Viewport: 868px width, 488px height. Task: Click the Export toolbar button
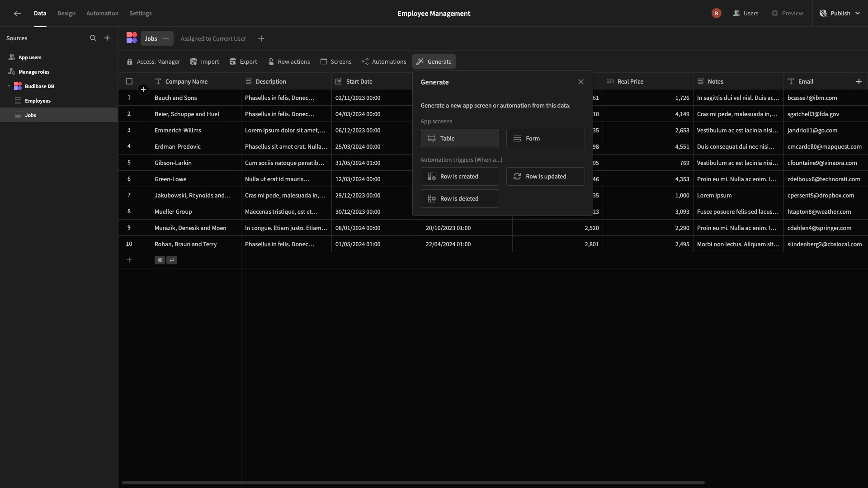click(x=243, y=61)
